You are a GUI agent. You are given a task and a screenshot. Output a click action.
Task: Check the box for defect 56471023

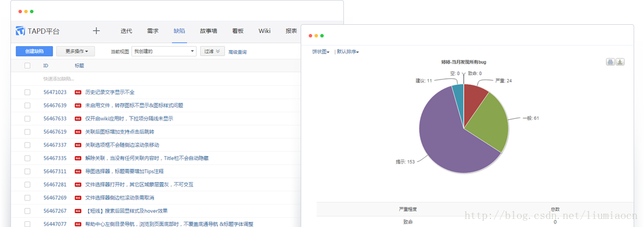coord(28,92)
